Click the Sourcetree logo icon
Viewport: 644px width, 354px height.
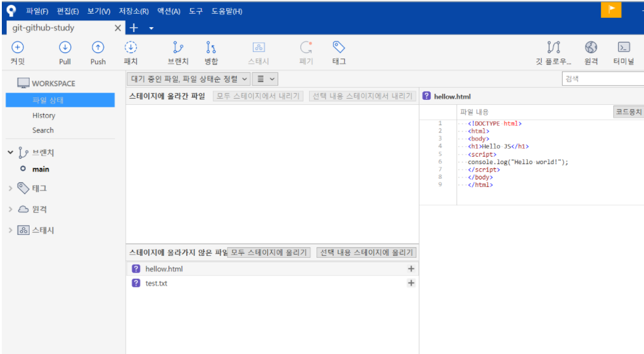point(11,10)
